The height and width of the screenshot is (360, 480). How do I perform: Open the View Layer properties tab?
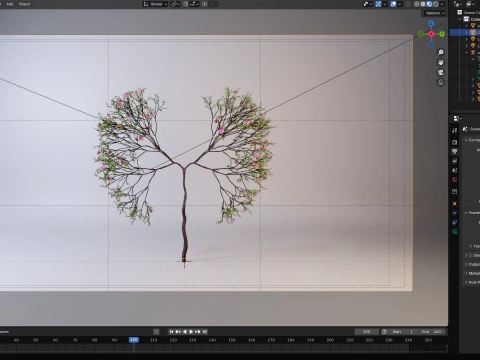455,161
